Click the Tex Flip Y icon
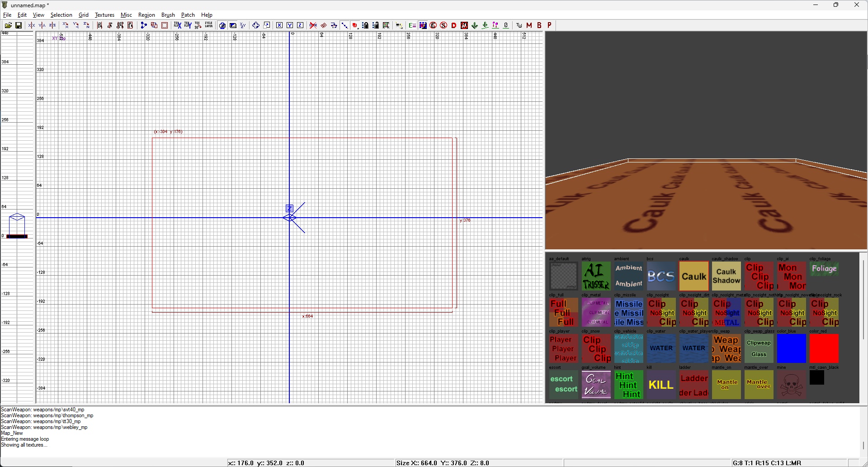The height and width of the screenshot is (467, 868). point(188,26)
